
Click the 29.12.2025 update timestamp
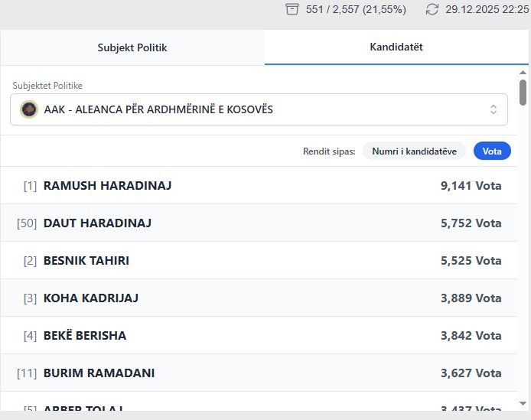[x=488, y=9]
